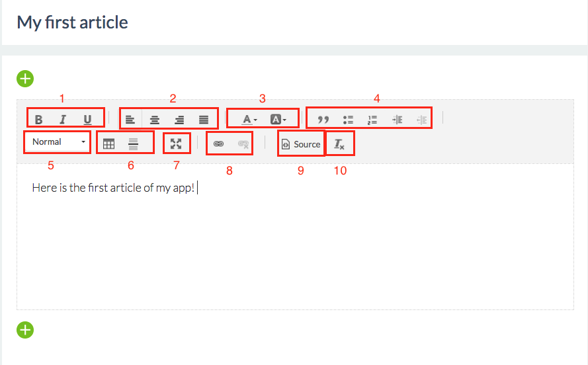The image size is (588, 365).
Task: Align text to the left
Action: point(130,120)
